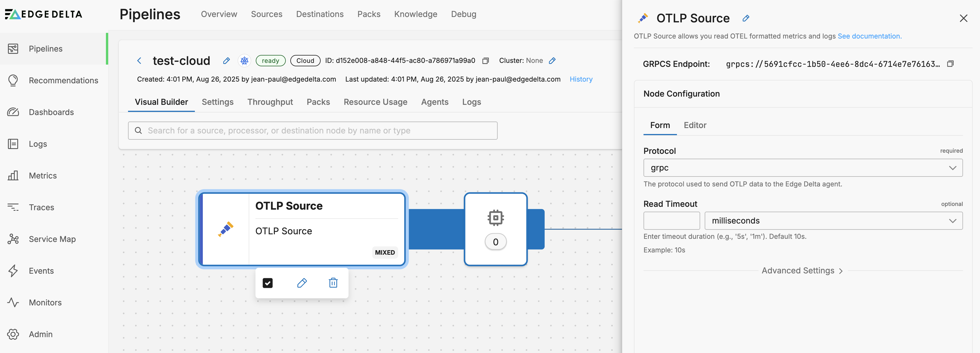Select the OTLP Source node title
This screenshot has width=980, height=353.
click(289, 206)
